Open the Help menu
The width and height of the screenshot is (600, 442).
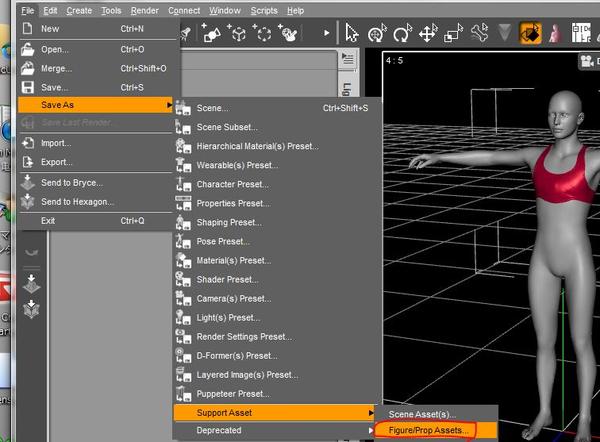[295, 11]
